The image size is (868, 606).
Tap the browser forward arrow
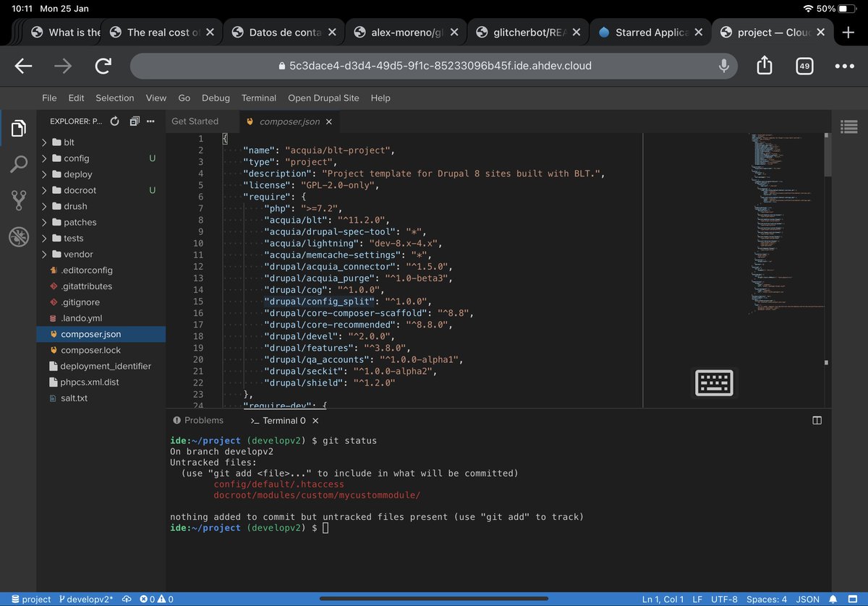click(x=64, y=66)
